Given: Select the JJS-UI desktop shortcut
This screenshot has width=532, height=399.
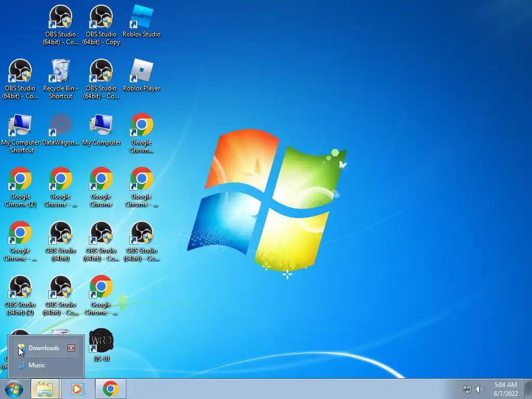Looking at the screenshot, I should click(101, 345).
